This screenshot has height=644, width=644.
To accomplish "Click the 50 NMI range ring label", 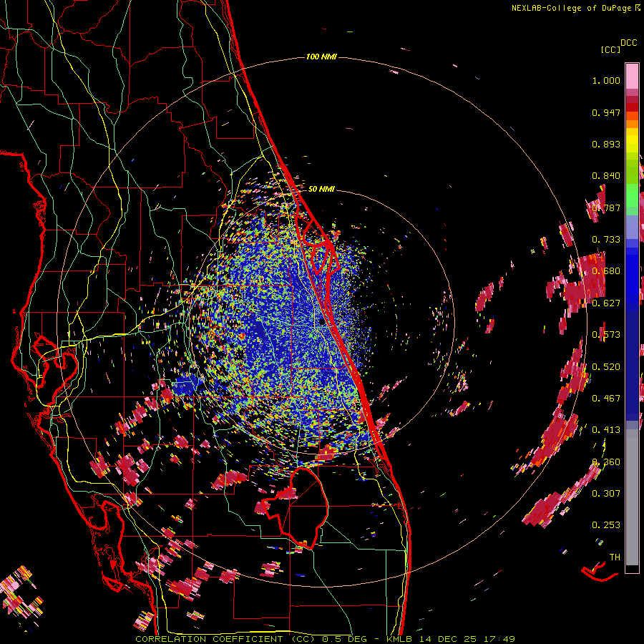I will (321, 189).
